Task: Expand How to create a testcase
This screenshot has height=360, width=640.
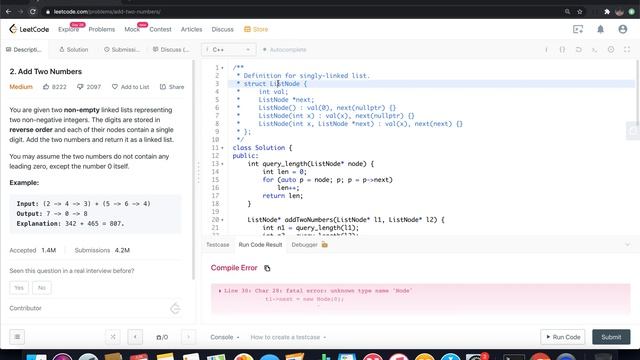Action: pyautogui.click(x=288, y=337)
